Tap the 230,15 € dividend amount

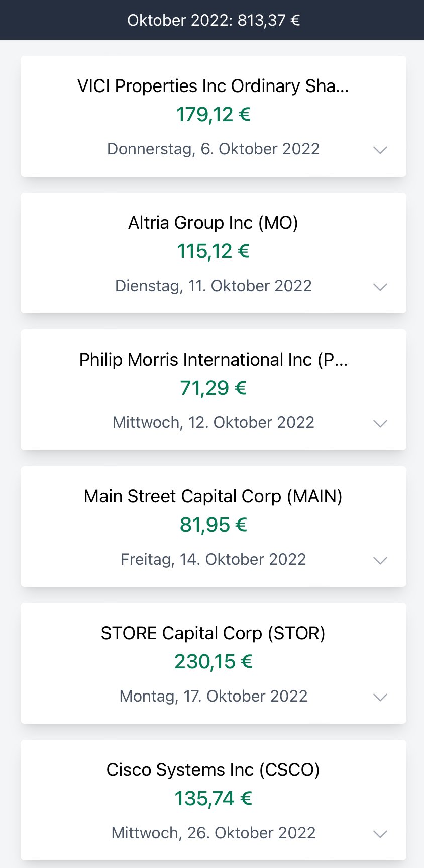[213, 662]
